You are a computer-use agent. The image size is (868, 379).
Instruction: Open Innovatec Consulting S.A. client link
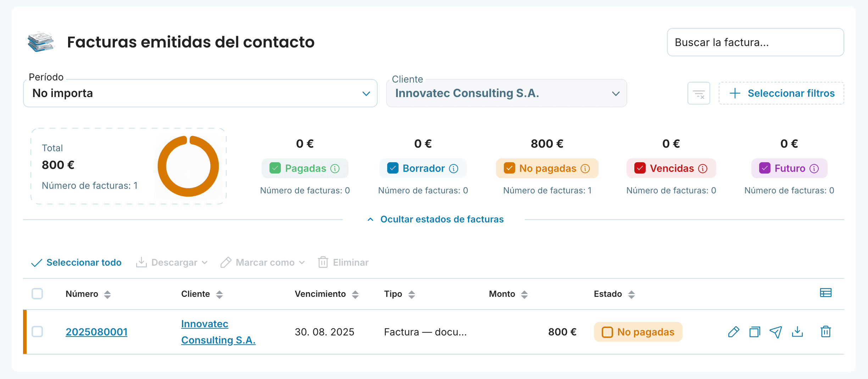pyautogui.click(x=218, y=332)
